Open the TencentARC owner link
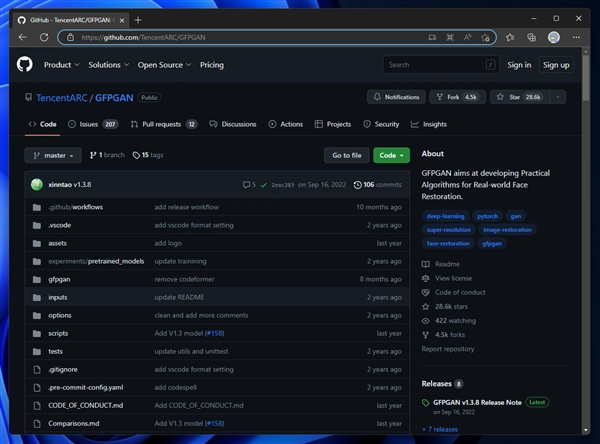The image size is (600, 444). click(x=62, y=98)
